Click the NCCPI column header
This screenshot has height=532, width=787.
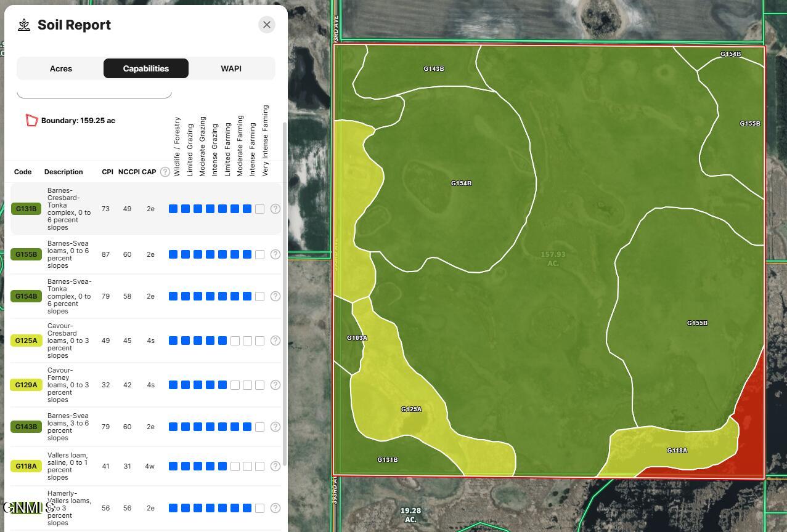pos(129,172)
